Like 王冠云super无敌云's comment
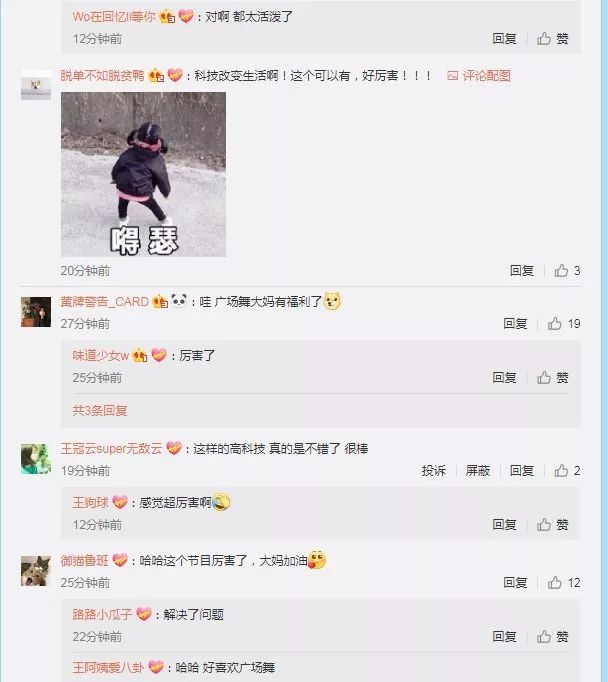 pos(567,470)
